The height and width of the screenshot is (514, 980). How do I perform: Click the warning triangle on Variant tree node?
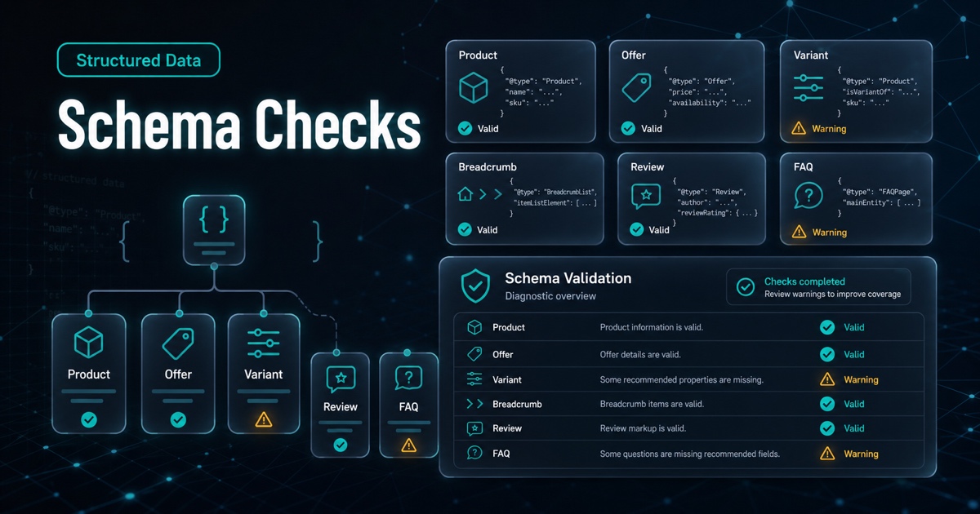[263, 419]
